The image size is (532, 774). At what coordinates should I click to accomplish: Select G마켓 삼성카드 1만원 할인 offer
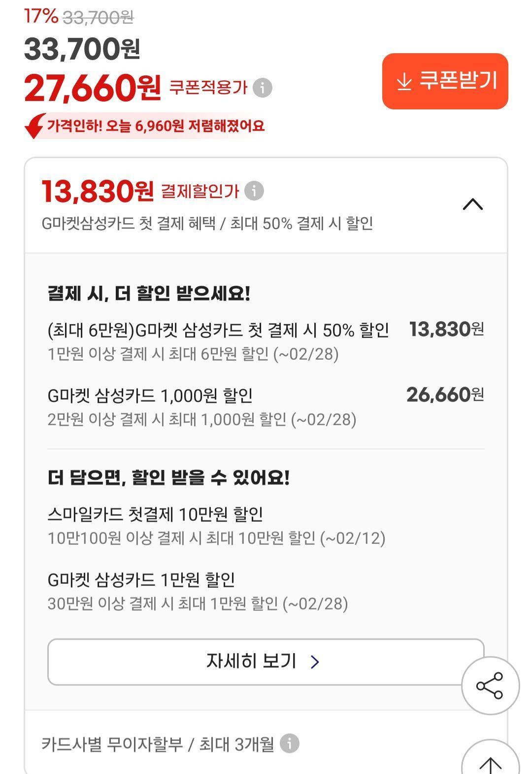[x=141, y=580]
